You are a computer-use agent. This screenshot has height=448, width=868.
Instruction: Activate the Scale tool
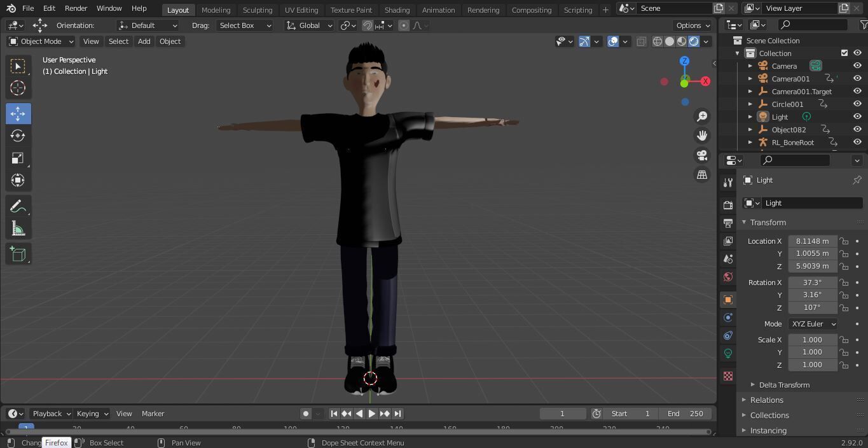[18, 158]
